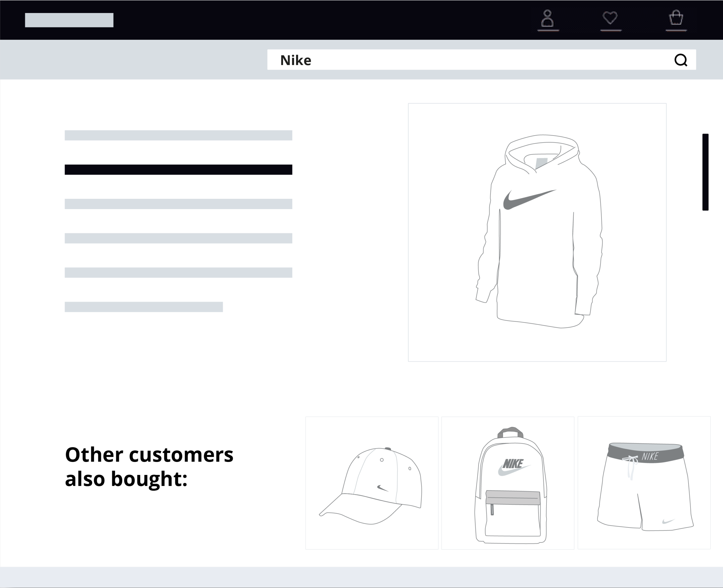Click the black vertical scrollbar thumb
723x588 pixels.
coord(705,172)
